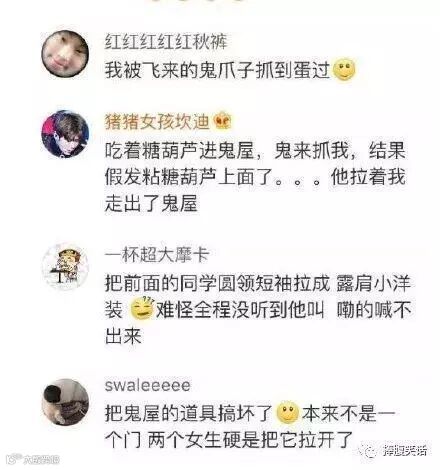Click orange username 猪猪女孩坎迪

pyautogui.click(x=157, y=122)
